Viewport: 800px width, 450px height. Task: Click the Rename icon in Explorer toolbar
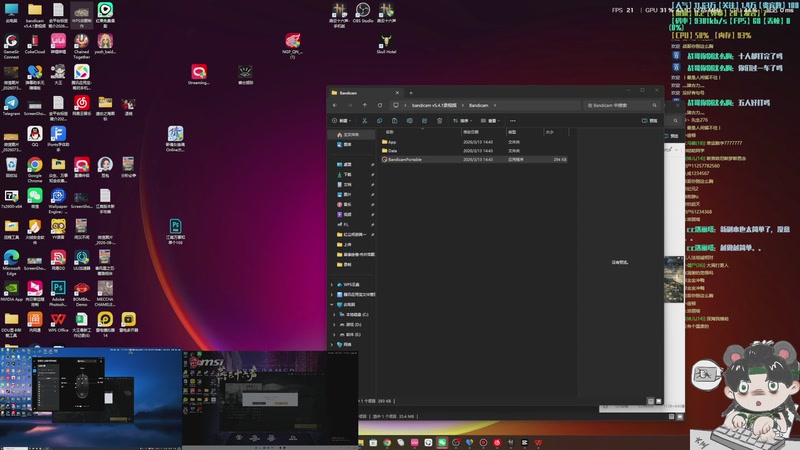410,121
